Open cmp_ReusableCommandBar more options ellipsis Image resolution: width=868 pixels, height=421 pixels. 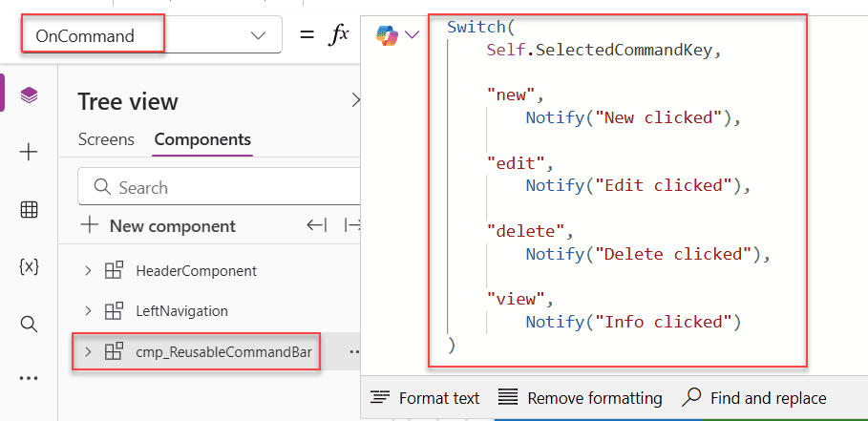pyautogui.click(x=354, y=351)
